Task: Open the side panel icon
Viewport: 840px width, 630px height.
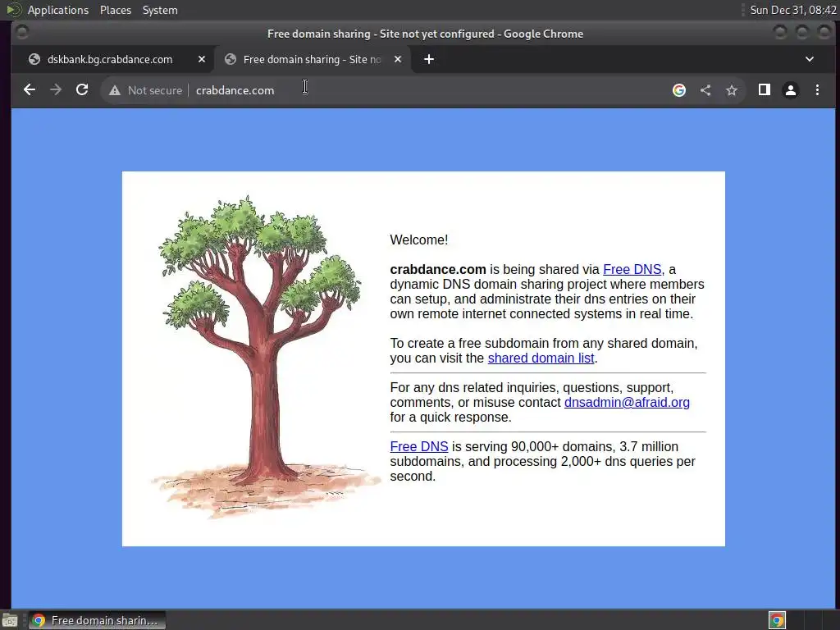Action: pyautogui.click(x=765, y=89)
